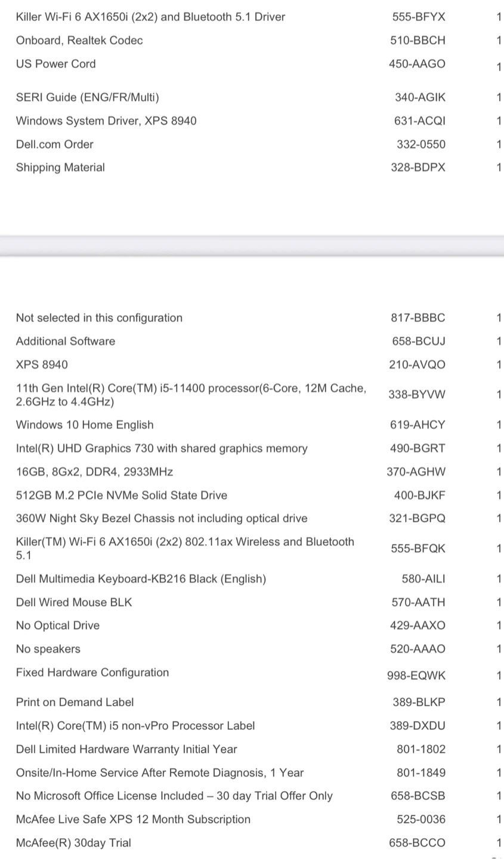Click McAfee Live Safe XPS 12 Month Subscription

[x=133, y=819]
